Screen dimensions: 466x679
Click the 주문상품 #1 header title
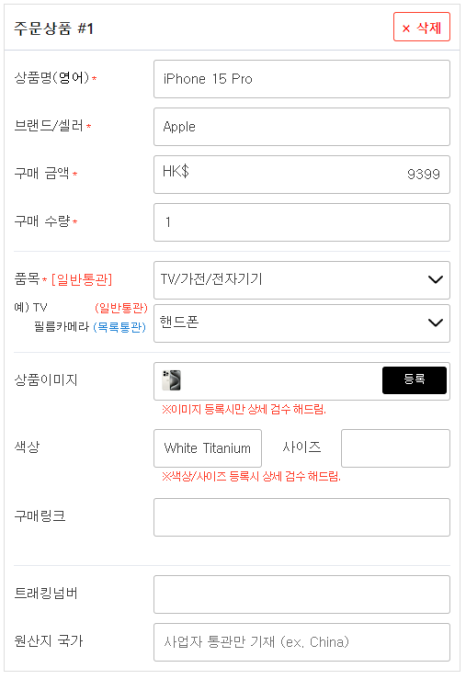(x=54, y=29)
